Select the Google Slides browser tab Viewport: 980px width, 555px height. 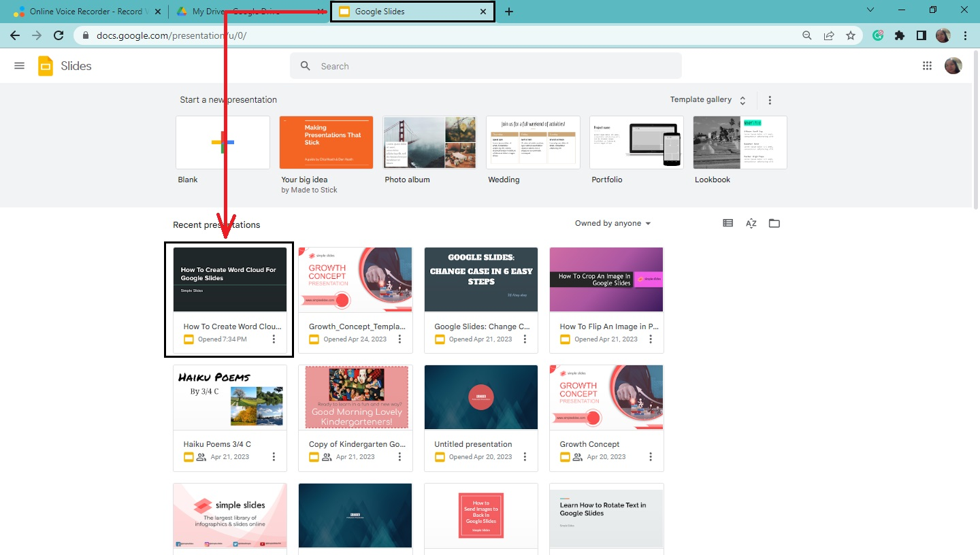(x=412, y=12)
